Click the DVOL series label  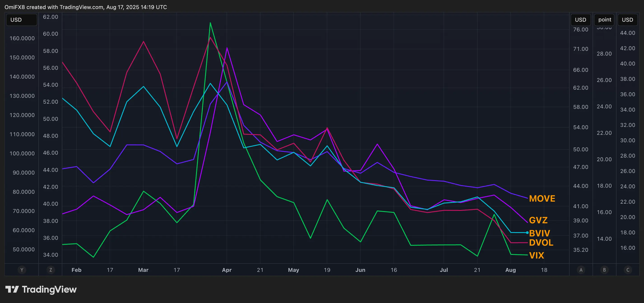[541, 243]
